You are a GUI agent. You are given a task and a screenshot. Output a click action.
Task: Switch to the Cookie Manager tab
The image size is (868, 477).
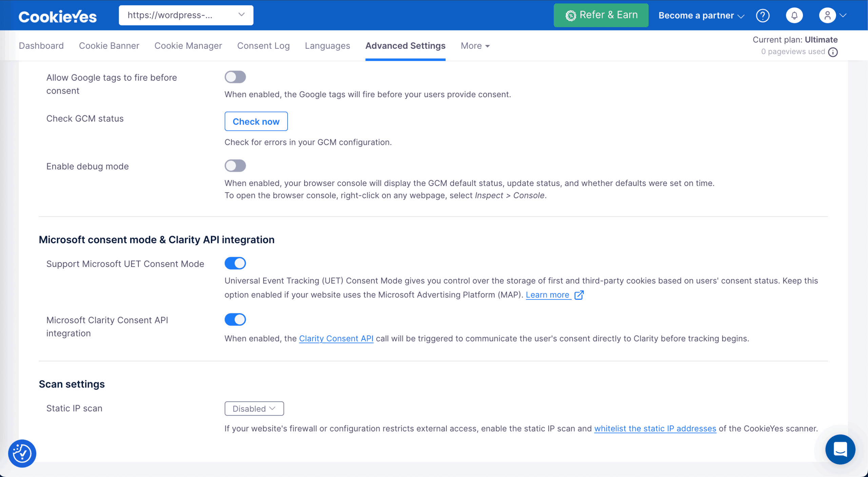click(188, 46)
